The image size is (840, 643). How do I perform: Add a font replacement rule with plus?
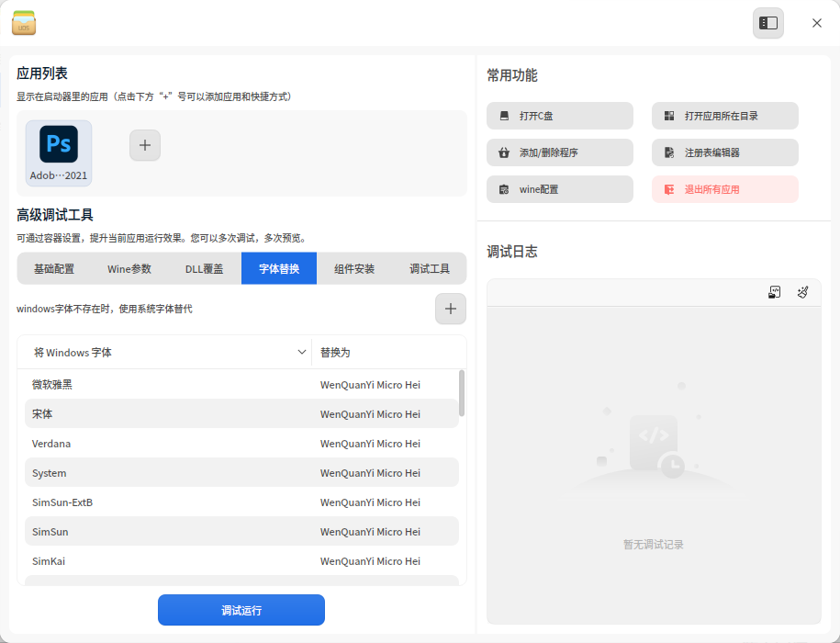451,309
